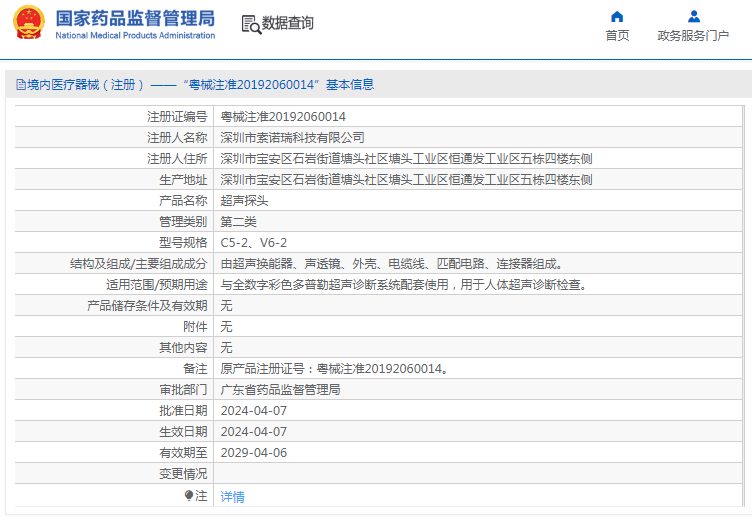Viewport: 752px width, 520px height.
Task: Click 无 in 其他内容 row
Action: tap(226, 348)
